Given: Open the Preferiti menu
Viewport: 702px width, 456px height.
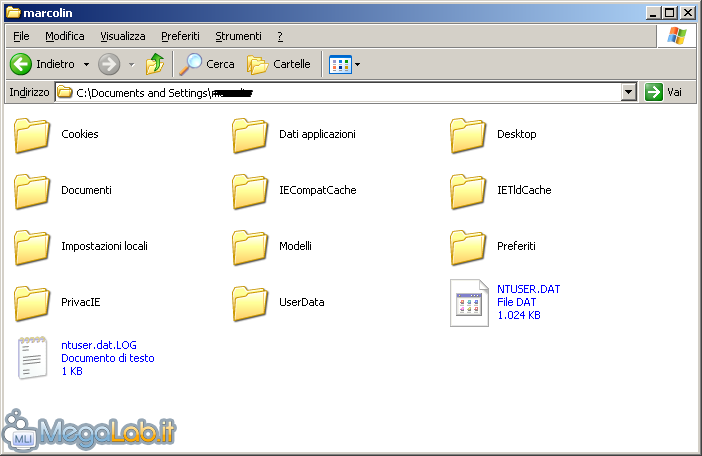Looking at the screenshot, I should tap(180, 36).
